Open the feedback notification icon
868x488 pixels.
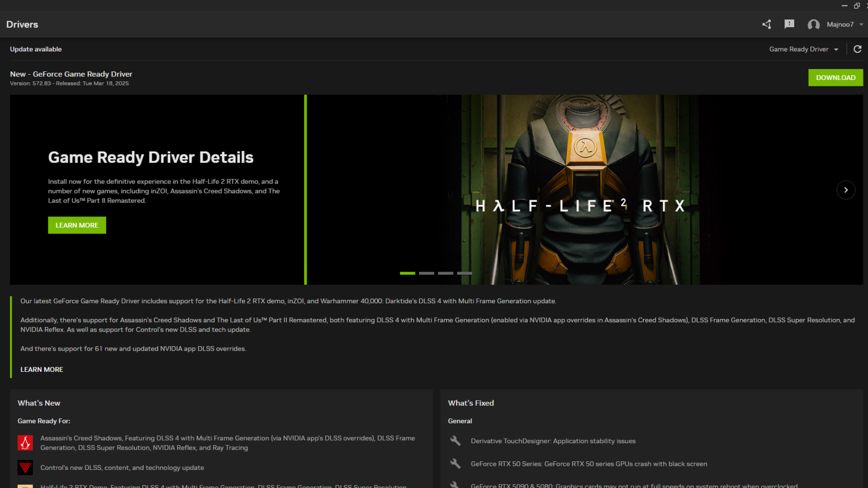click(x=789, y=24)
